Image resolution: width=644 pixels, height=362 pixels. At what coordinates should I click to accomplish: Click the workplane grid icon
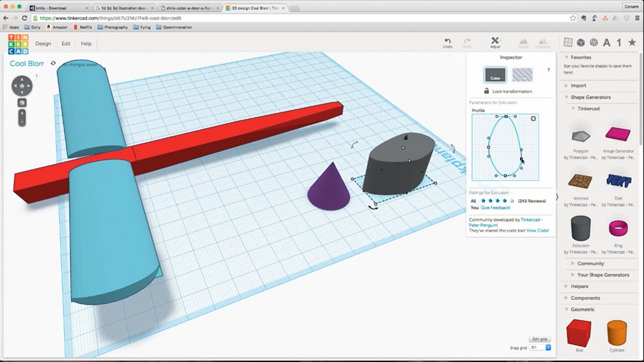[x=567, y=42]
